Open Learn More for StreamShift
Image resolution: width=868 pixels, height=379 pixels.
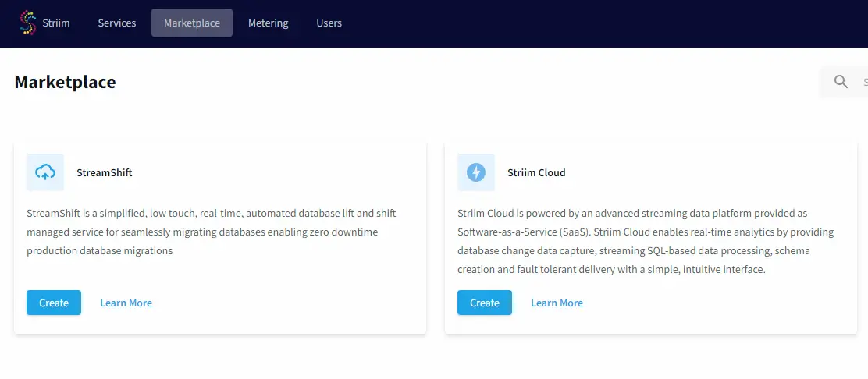(x=126, y=303)
